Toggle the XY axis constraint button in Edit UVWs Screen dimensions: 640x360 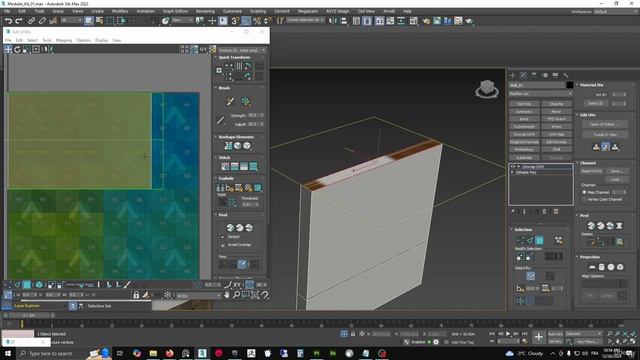[x=237, y=285]
